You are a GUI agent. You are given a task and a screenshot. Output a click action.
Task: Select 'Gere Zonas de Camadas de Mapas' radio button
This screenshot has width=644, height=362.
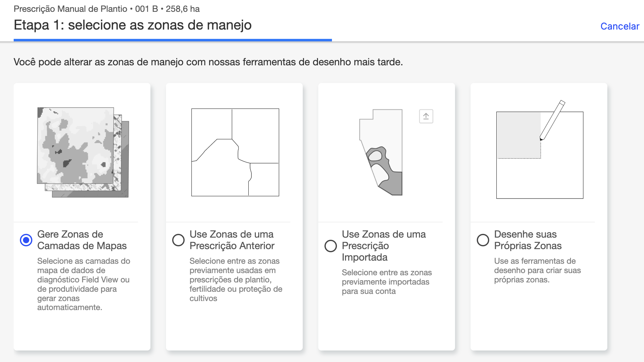(26, 240)
